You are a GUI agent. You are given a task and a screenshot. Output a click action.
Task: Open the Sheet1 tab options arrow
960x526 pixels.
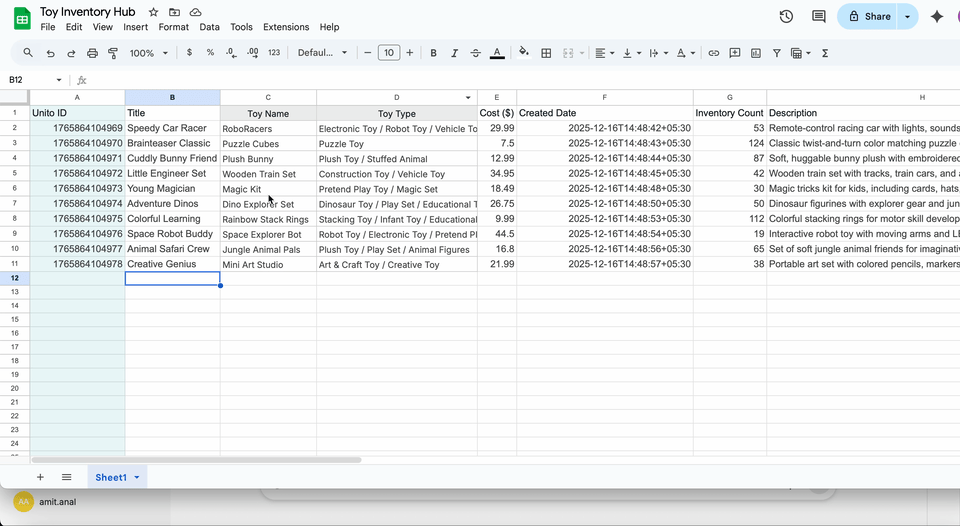(x=137, y=478)
